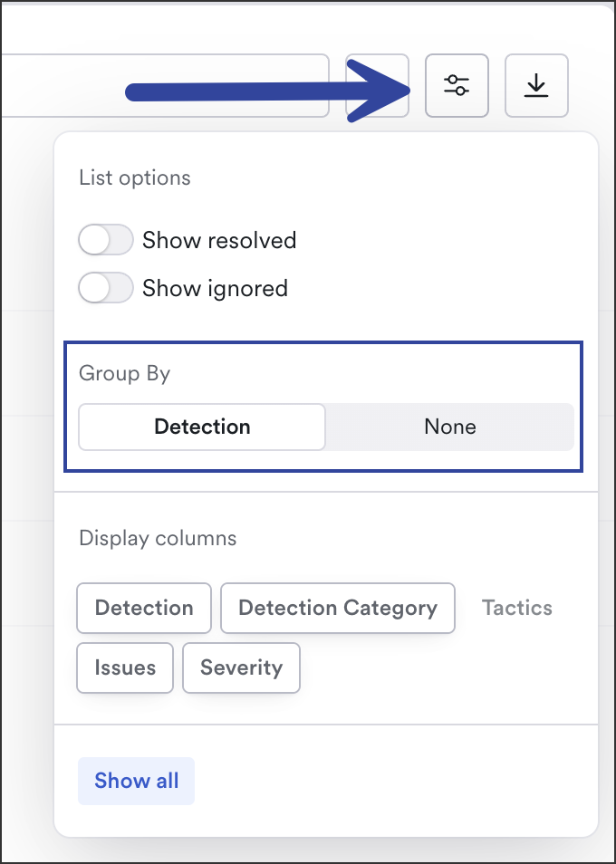Select Detection in Group By
Screen dimensions: 616x864
pyautogui.click(x=202, y=427)
